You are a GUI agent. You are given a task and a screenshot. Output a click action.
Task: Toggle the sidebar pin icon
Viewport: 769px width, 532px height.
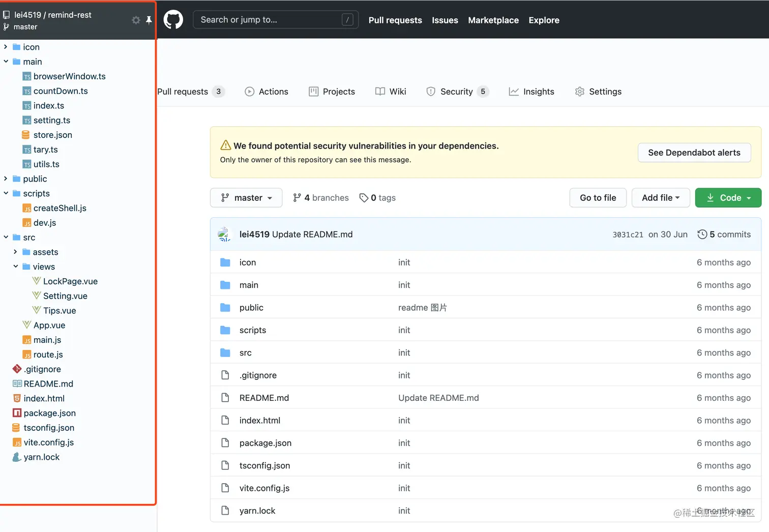149,20
